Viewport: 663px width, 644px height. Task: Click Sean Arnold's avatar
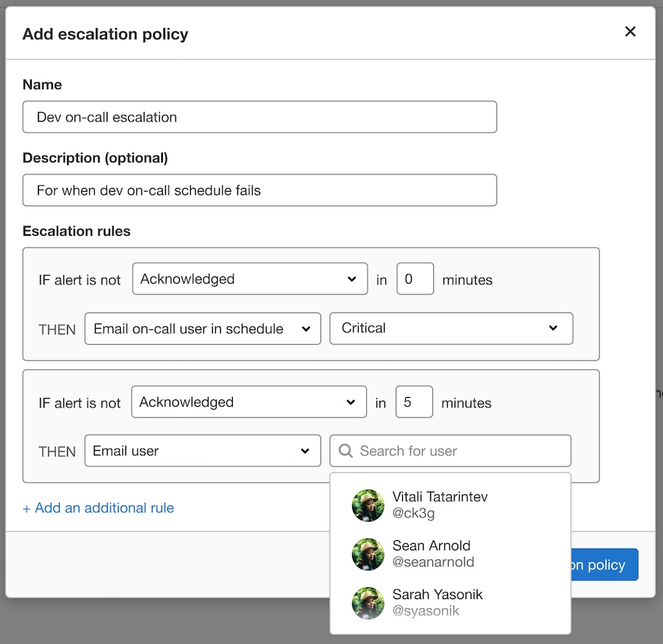point(368,553)
